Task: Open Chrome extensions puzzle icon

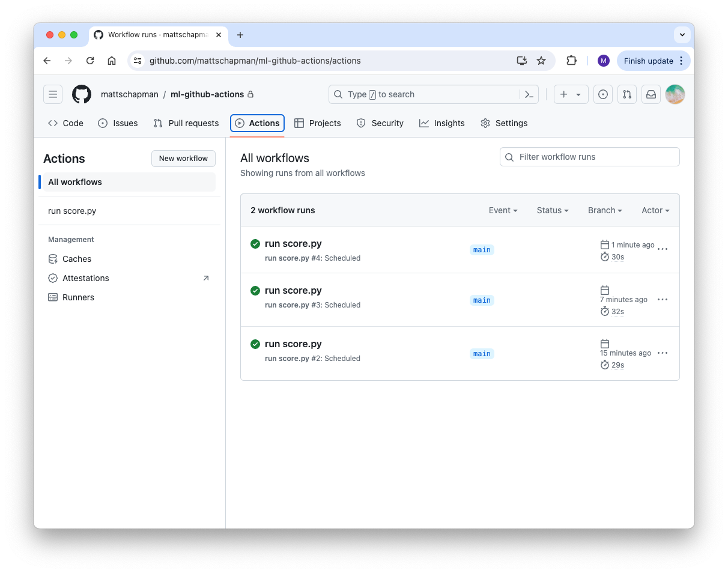Action: [x=571, y=61]
